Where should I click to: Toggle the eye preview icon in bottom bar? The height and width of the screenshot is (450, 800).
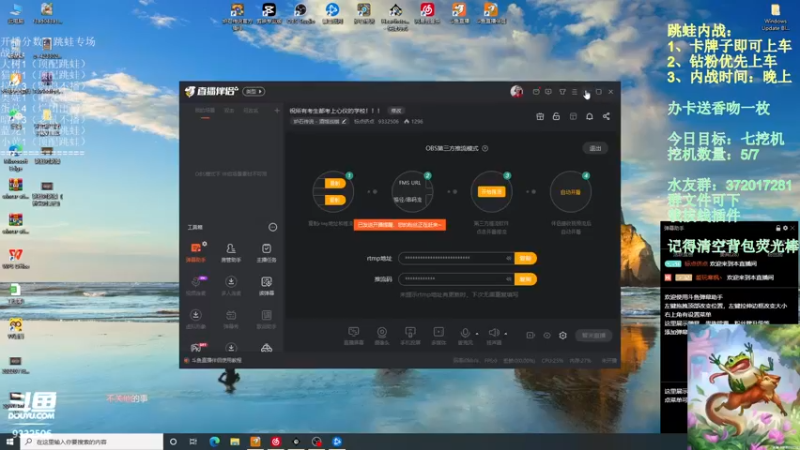[547, 335]
